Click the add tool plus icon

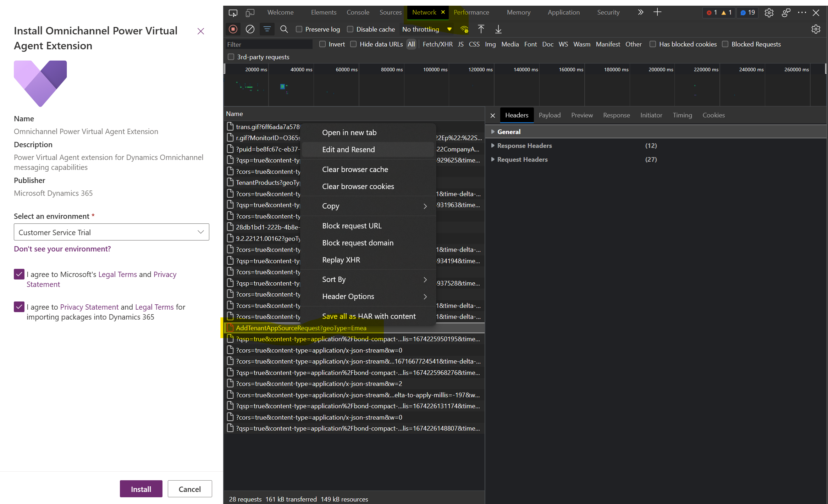[657, 12]
